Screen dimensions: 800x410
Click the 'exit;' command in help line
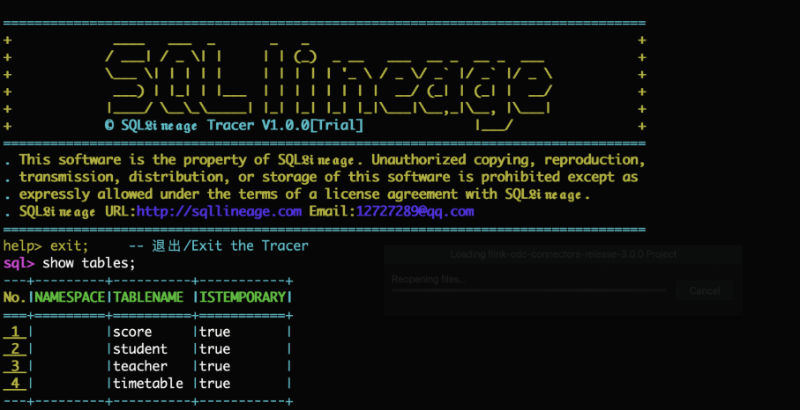(x=69, y=246)
